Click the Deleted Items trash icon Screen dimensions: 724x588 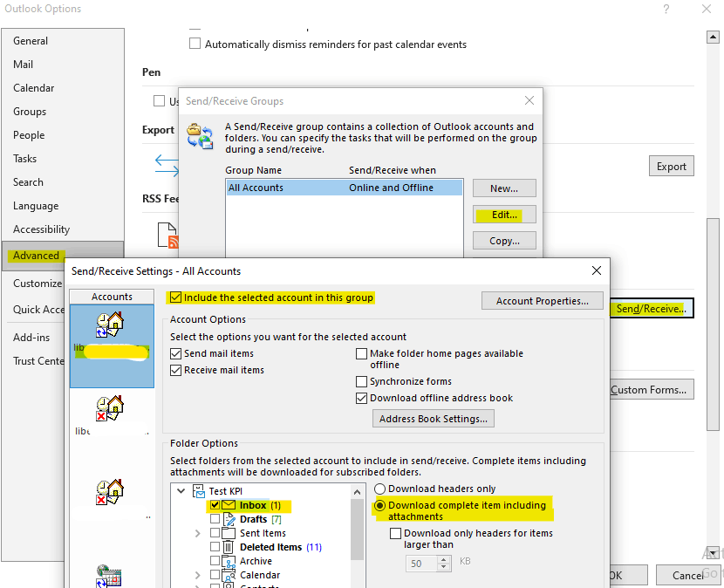point(229,547)
